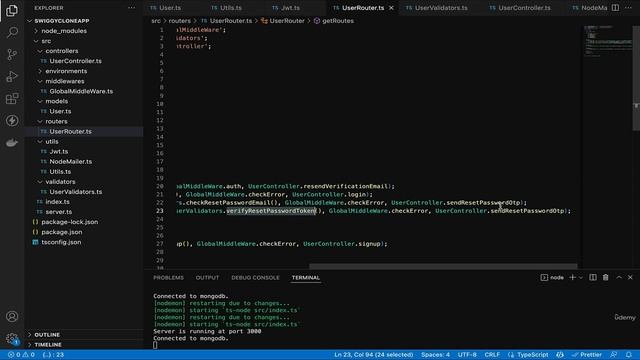Change CRLF end of line sequence
Screen dimensions: 640x360
tap(492, 355)
